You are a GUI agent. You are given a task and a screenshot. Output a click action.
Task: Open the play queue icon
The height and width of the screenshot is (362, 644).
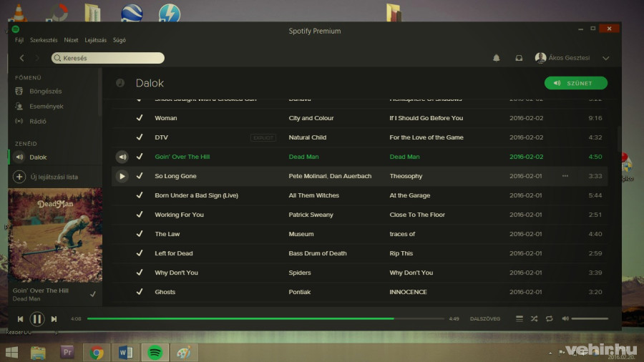pyautogui.click(x=519, y=318)
